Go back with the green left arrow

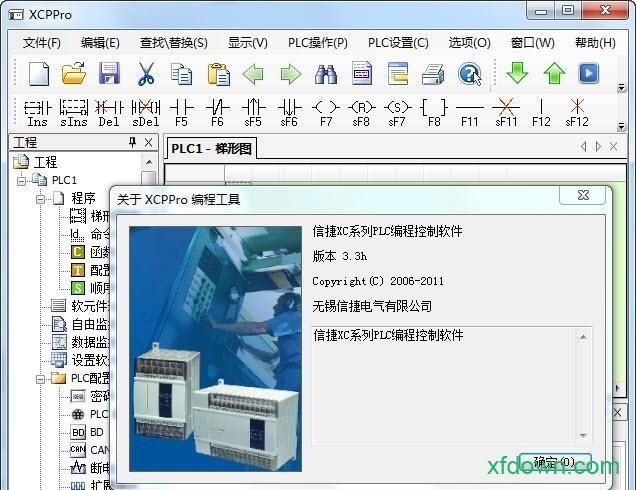[254, 74]
